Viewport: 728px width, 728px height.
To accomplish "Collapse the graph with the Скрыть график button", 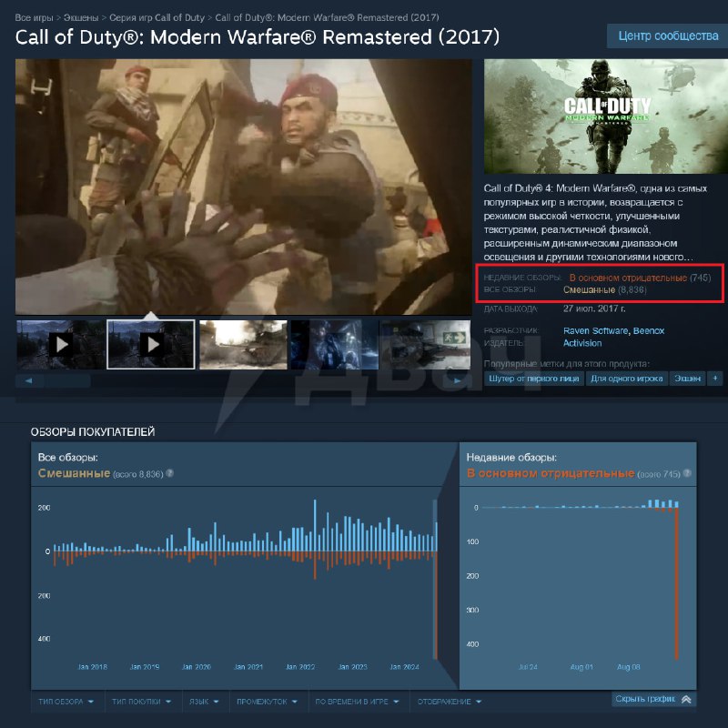I will [653, 699].
